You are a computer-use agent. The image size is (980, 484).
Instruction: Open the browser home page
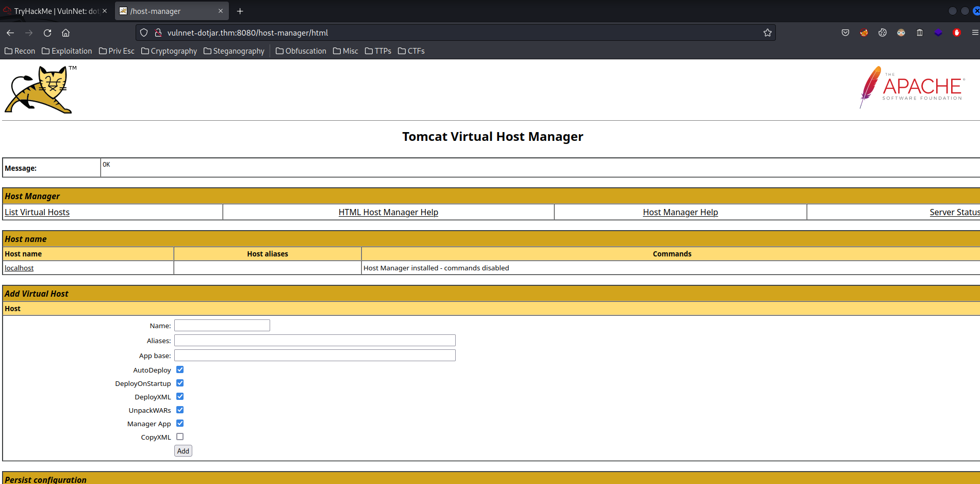coord(65,33)
